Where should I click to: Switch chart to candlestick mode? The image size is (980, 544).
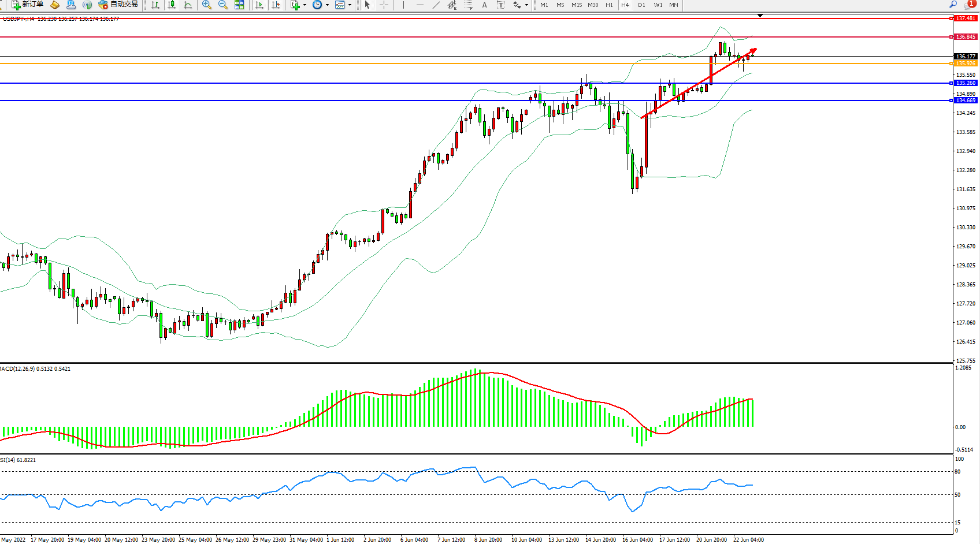click(x=172, y=5)
